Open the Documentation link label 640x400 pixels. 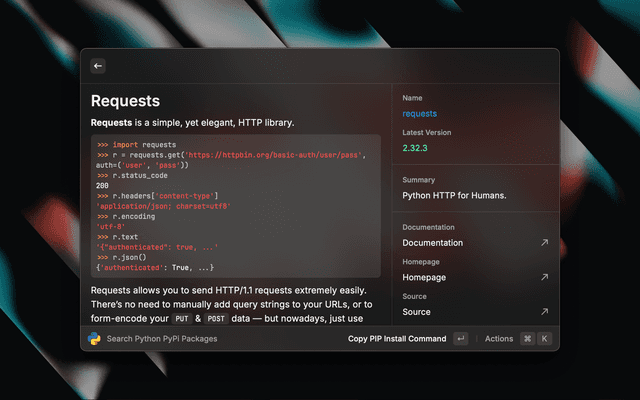[432, 243]
